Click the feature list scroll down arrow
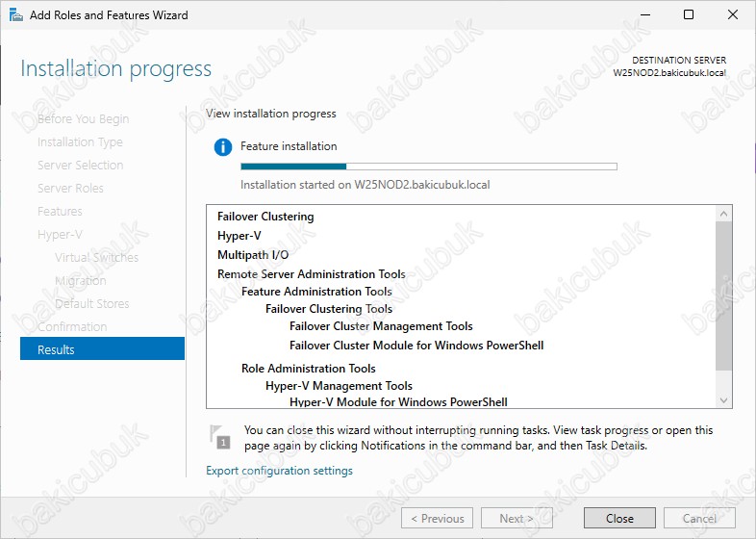This screenshot has height=539, width=756. [x=723, y=400]
